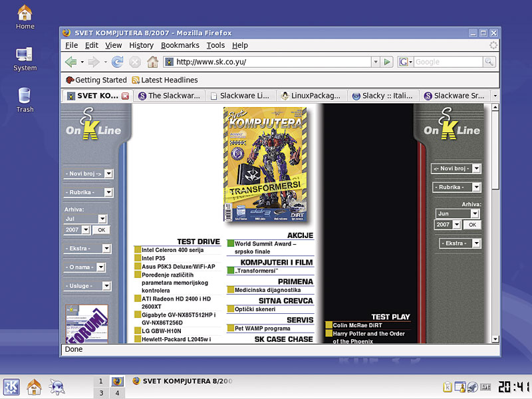The width and height of the screenshot is (532, 399).
Task: Click the page scrollbar down arrow
Action: (x=495, y=339)
